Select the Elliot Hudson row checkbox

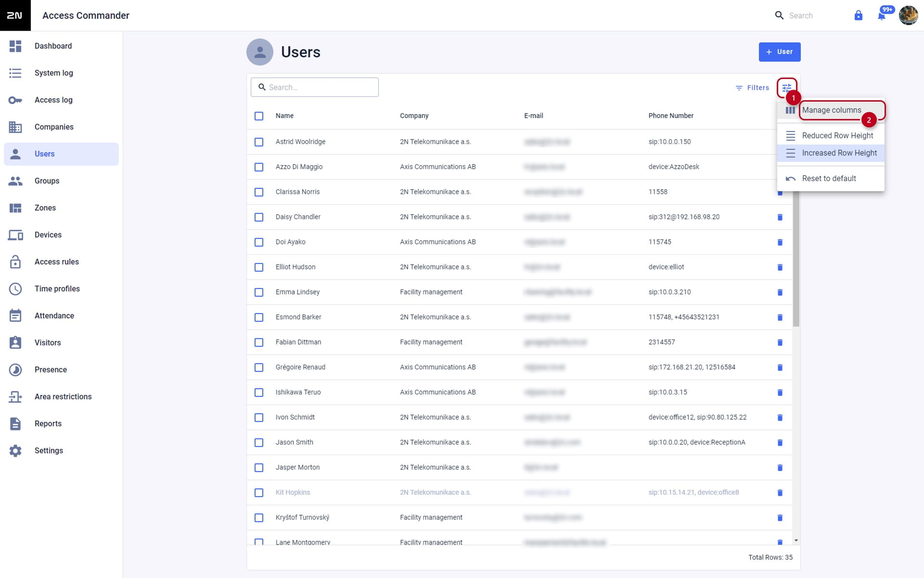click(259, 267)
